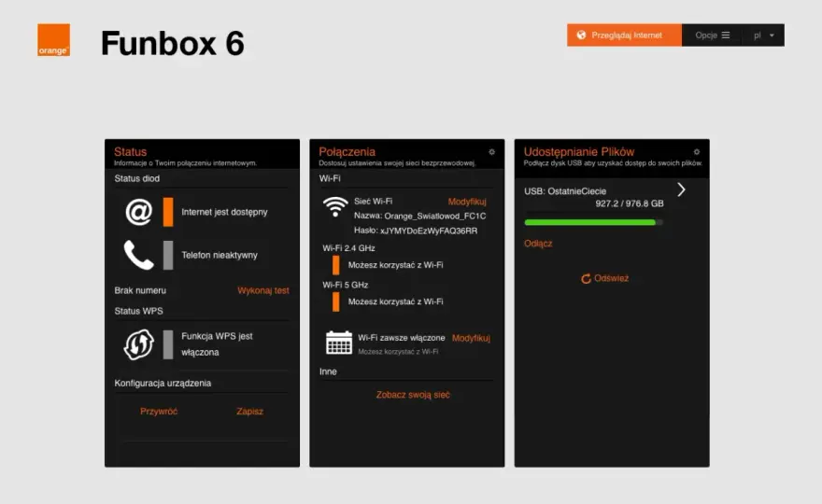Click the 927.2 / 976.8 GB value
The width and height of the screenshot is (822, 504).
(630, 203)
